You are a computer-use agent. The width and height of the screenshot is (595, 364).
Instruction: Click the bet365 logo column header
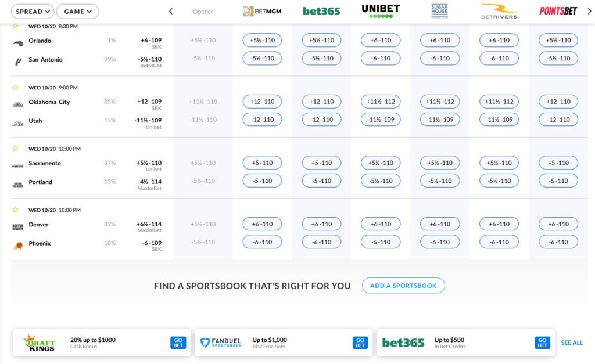tap(321, 12)
